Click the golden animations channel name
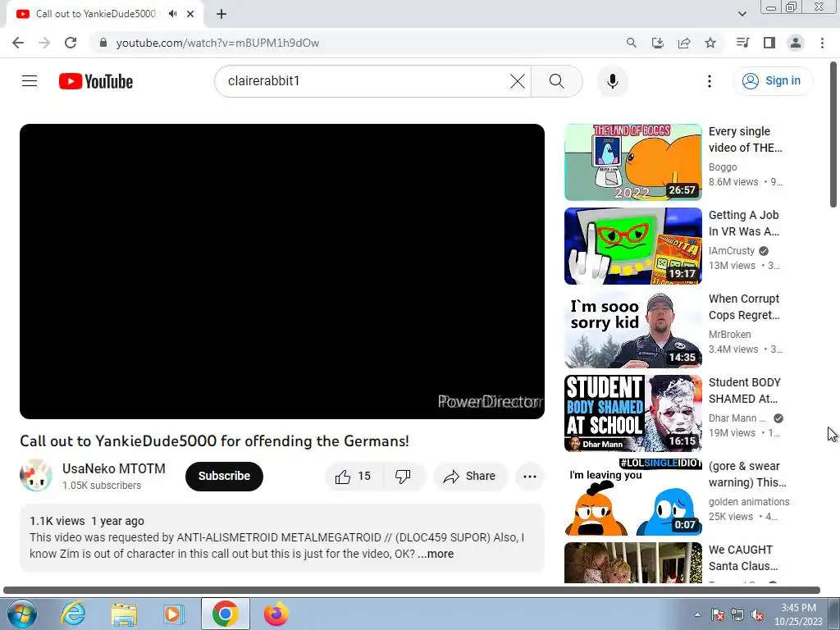The image size is (840, 630). pos(749,501)
